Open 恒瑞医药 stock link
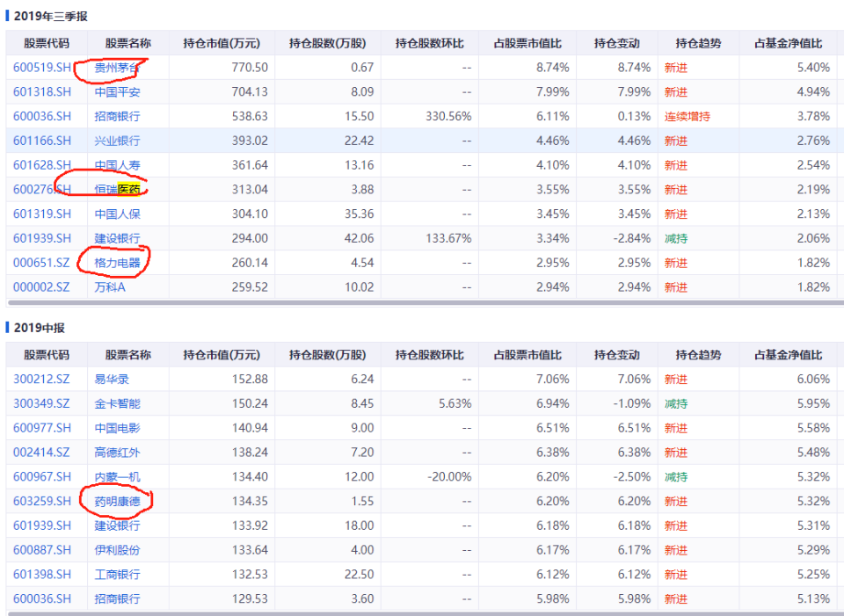Screen dimensions: 844x616 [117, 190]
